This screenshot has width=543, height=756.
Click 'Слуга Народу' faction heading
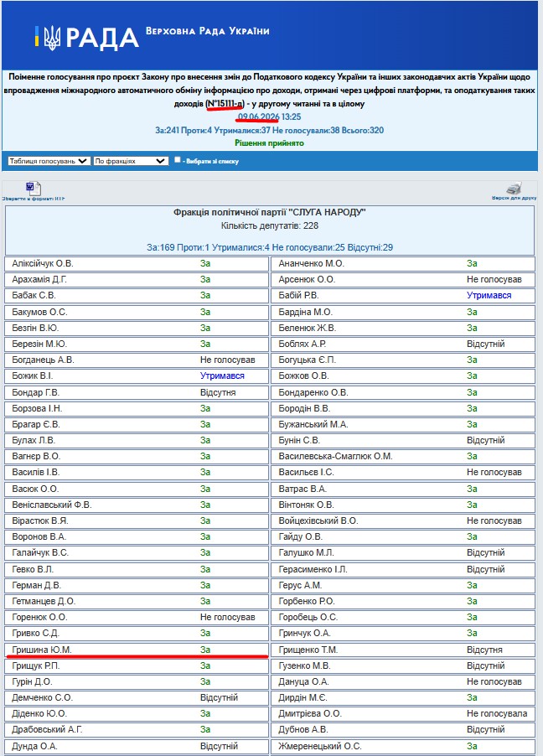(x=270, y=212)
